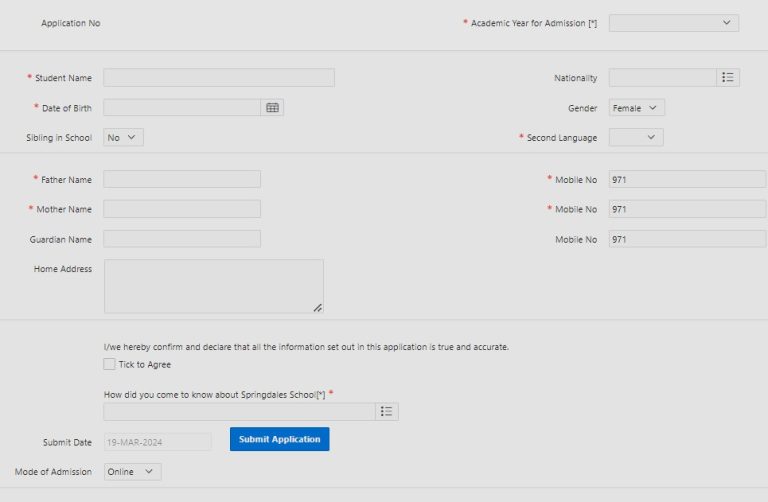Select the guardian's Mobile No field
768x502 pixels.
coord(687,239)
